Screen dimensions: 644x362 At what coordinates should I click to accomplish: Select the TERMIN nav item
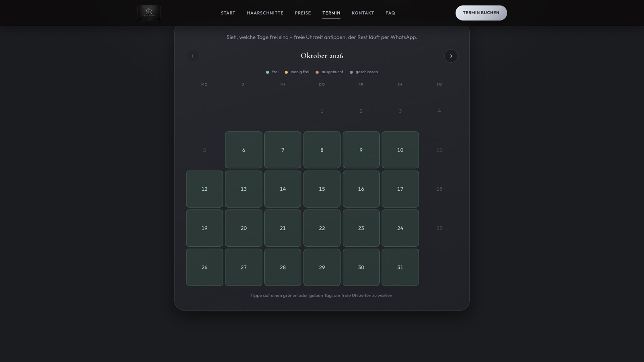pos(331,13)
